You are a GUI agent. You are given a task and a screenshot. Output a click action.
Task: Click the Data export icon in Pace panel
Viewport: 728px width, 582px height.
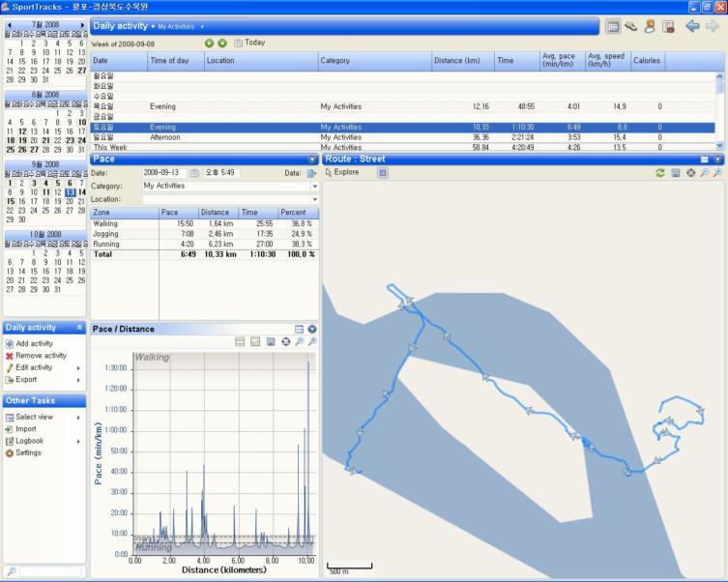[x=311, y=173]
